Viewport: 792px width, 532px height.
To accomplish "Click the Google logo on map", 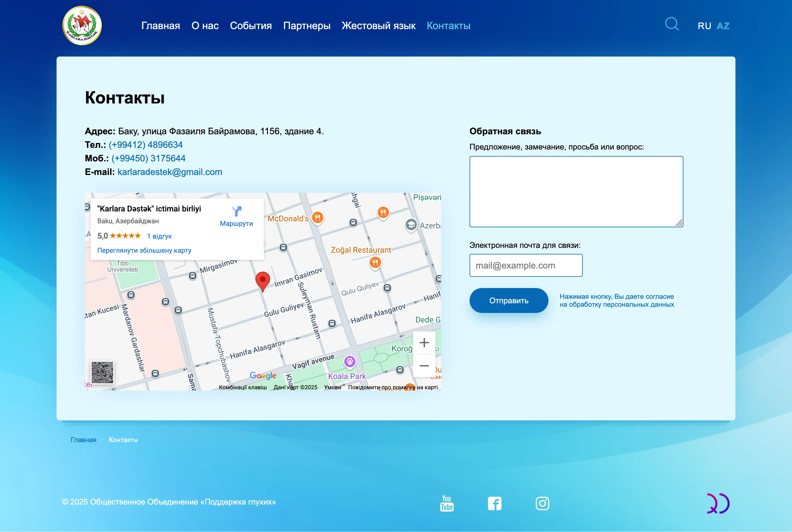I will (263, 375).
